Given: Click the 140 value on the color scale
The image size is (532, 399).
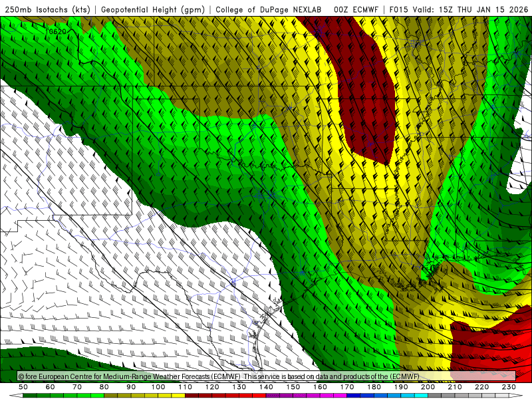Looking at the screenshot, I should pyautogui.click(x=266, y=387).
